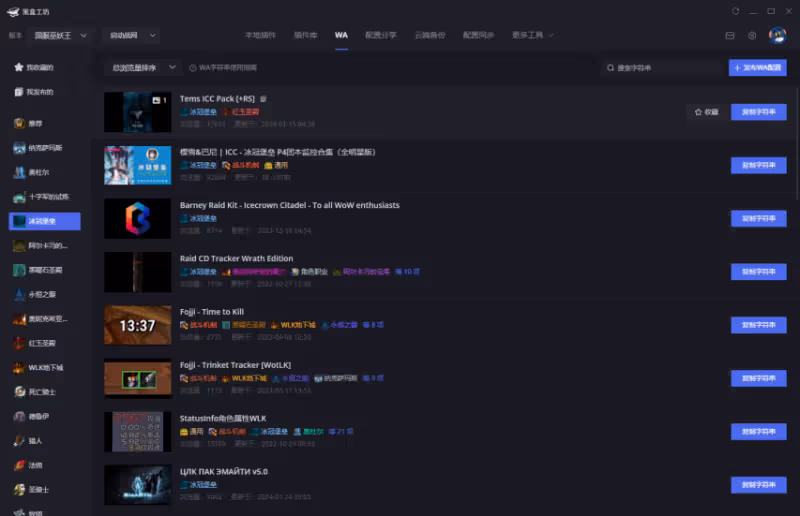Expand the launch Battle.net dropdown arrow
Viewport: 800px width, 516px height.
(x=153, y=36)
